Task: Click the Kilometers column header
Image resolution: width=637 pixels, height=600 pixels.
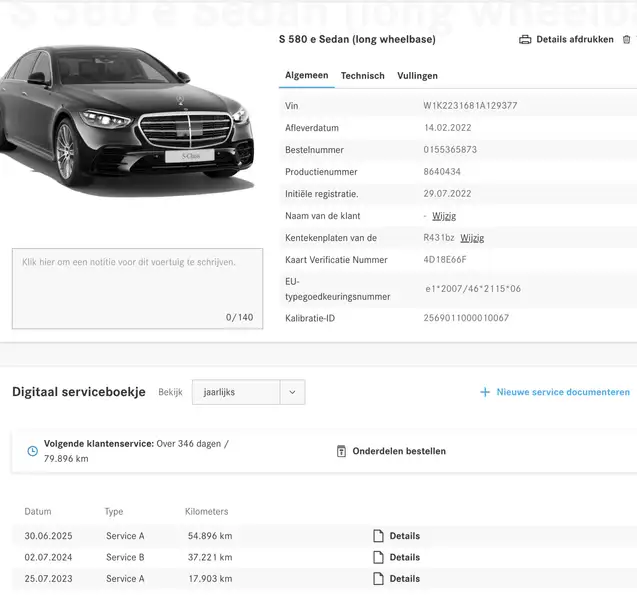Action: click(206, 511)
